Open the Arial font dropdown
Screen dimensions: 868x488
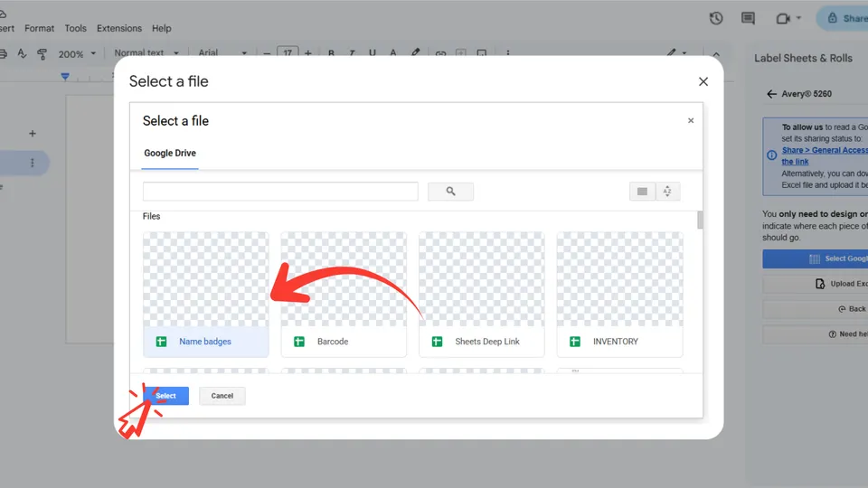pyautogui.click(x=222, y=53)
